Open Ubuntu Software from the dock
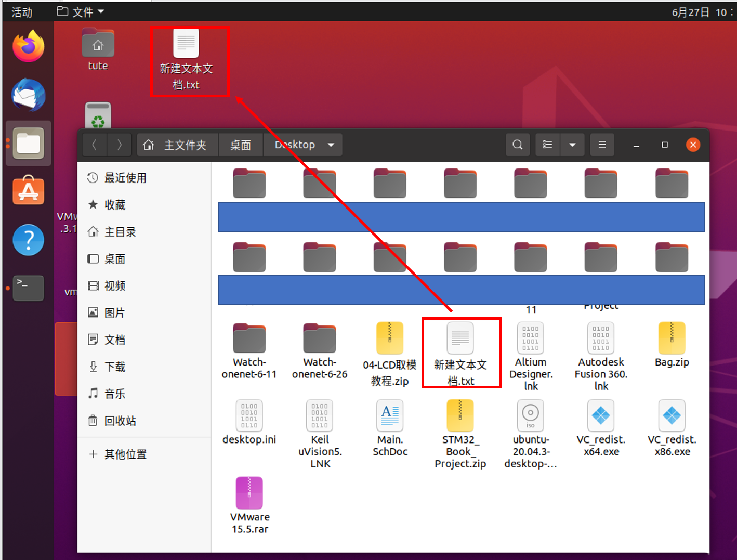 (28, 191)
